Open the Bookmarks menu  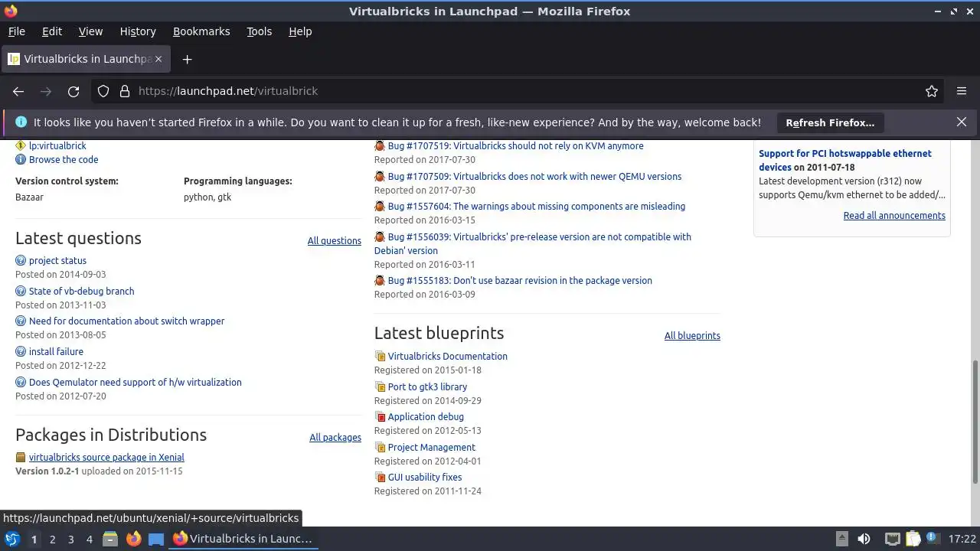point(201,31)
